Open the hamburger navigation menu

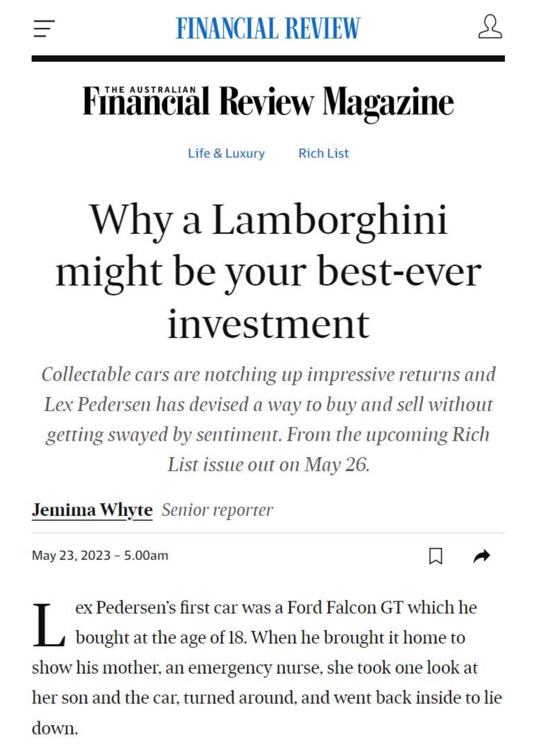[x=44, y=28]
